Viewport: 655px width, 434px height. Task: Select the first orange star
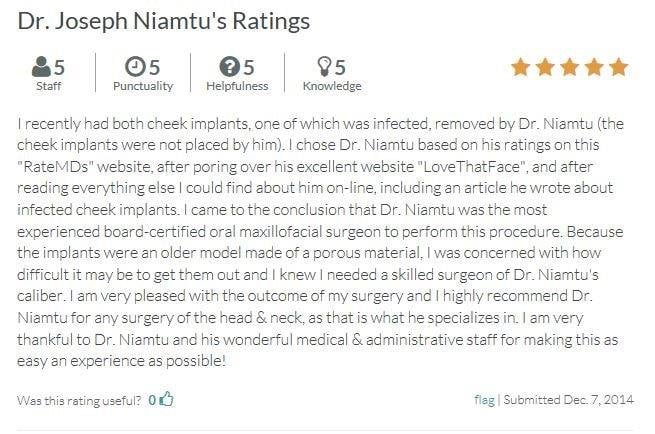(521, 68)
